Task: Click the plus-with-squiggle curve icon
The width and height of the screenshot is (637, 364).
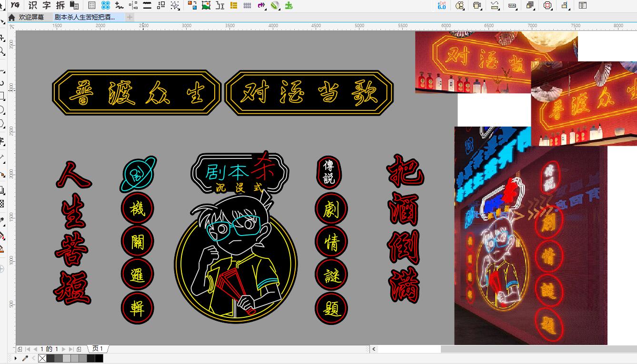Action: pos(119,5)
